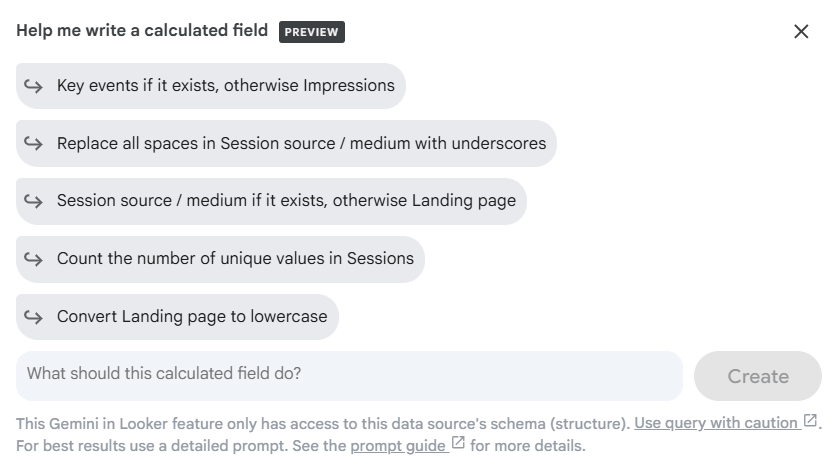Click the Gemini in Looker disclaimer text
This screenshot has width=835, height=469.
[323, 424]
